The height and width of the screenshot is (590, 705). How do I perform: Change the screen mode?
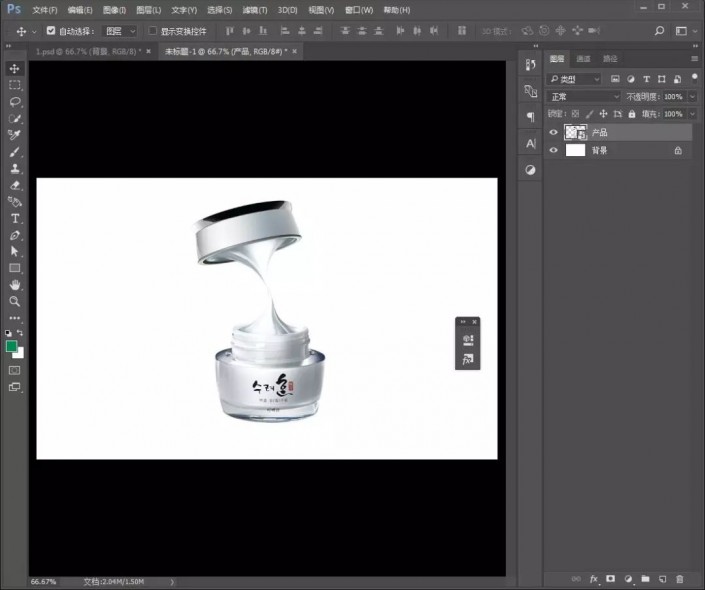click(x=14, y=387)
